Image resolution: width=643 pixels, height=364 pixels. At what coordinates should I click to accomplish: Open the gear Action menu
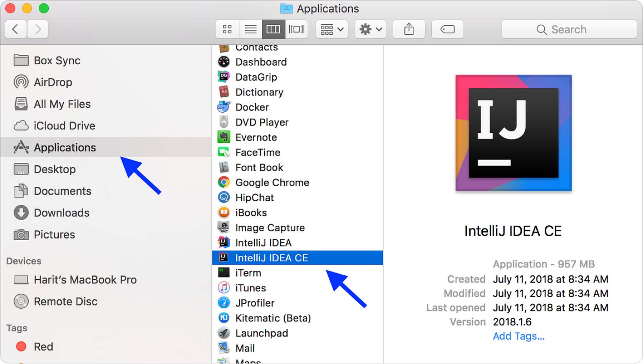click(370, 30)
